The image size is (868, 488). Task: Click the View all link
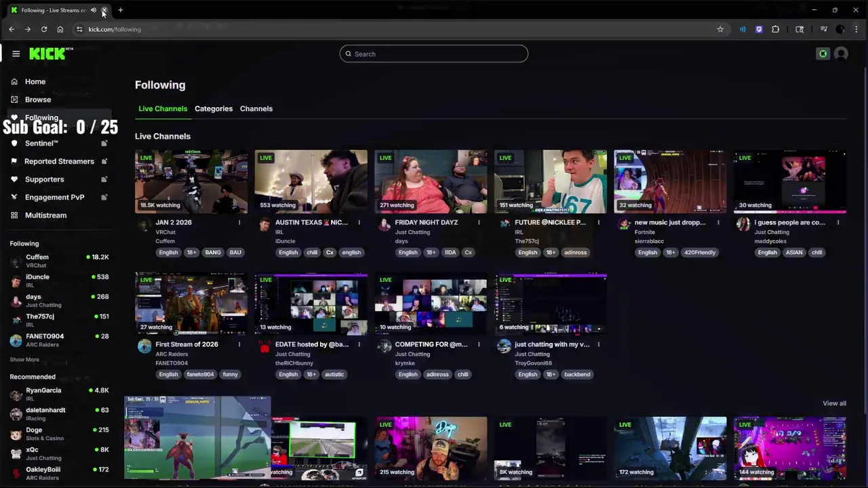coord(834,403)
